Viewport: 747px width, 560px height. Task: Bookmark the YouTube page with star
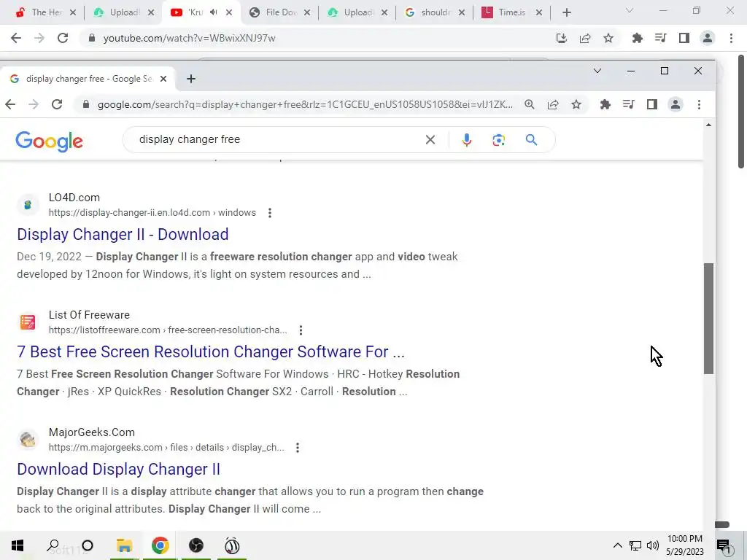pos(608,38)
